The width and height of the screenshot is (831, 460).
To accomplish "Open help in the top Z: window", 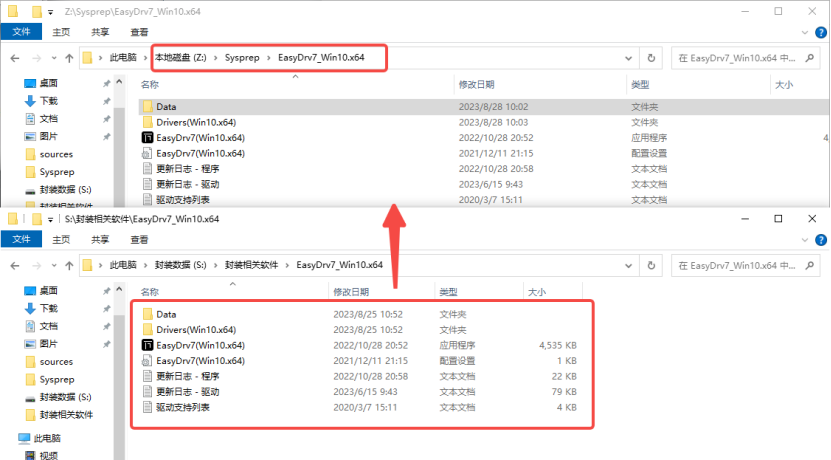I will tap(821, 32).
